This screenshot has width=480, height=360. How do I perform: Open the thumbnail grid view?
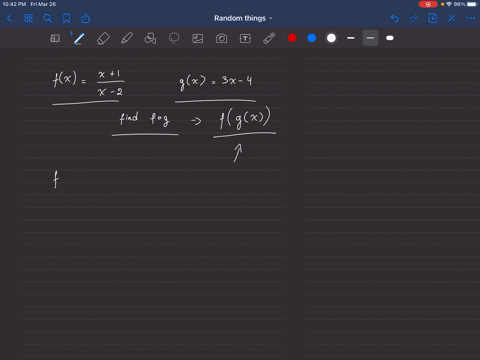(28, 18)
